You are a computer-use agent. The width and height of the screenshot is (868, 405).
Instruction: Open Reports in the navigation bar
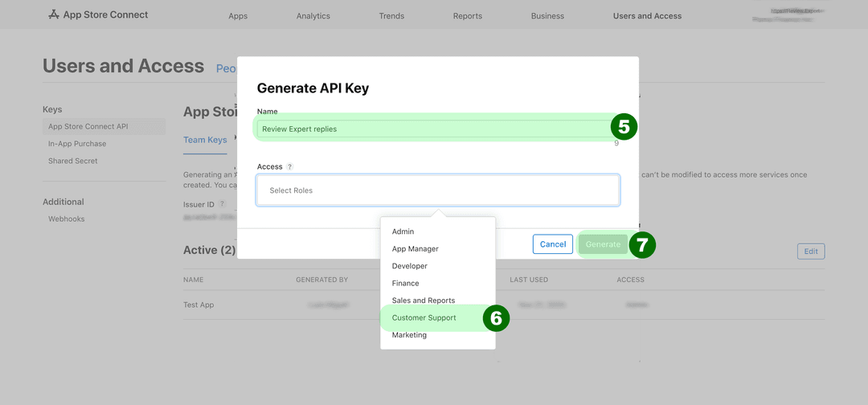click(x=467, y=16)
